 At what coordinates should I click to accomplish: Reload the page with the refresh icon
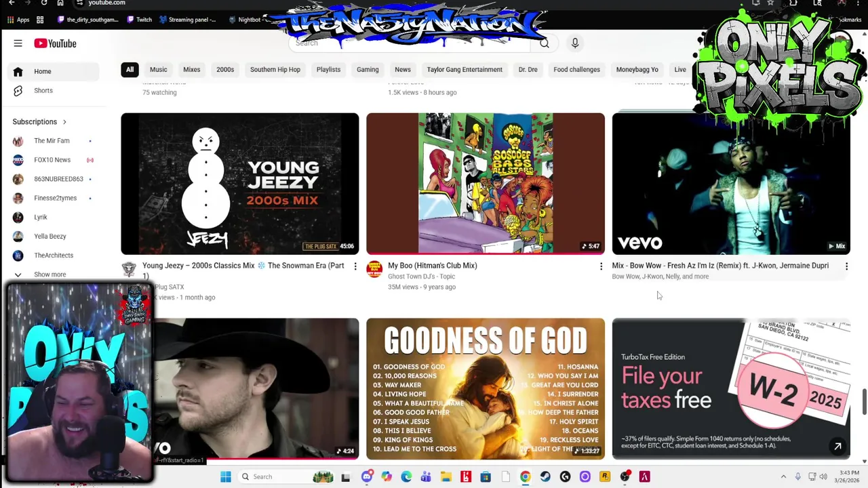(x=44, y=3)
